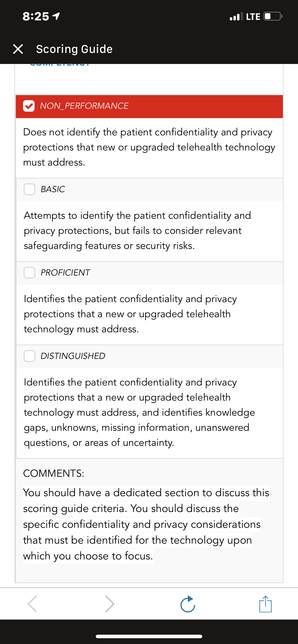Tap the cellular signal bars icon
298x644 pixels.
[236, 17]
